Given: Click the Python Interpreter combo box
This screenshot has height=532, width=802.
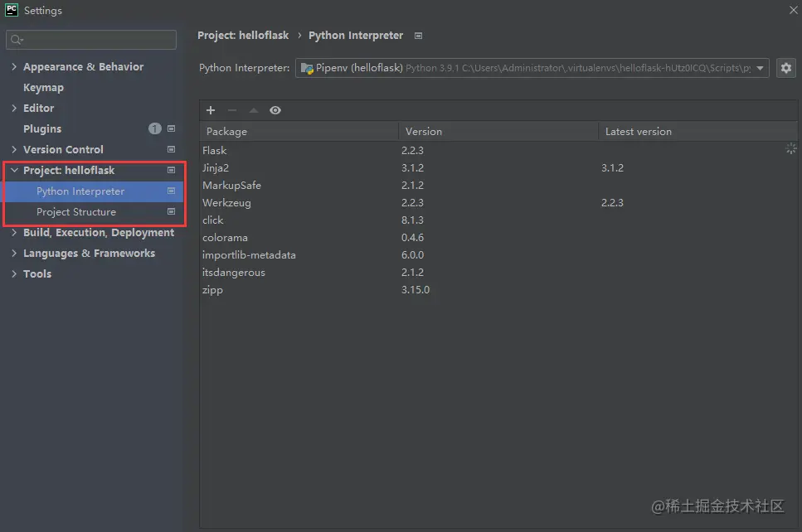Looking at the screenshot, I should tap(532, 68).
